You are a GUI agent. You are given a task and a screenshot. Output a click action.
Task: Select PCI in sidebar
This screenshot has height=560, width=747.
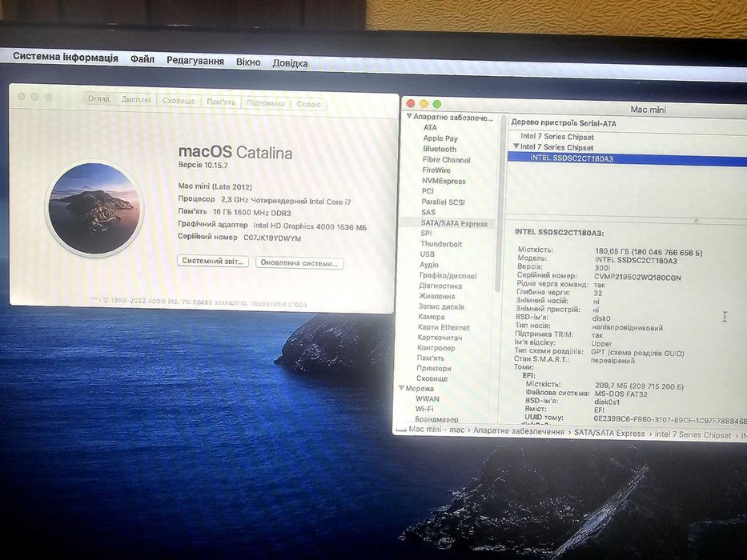pyautogui.click(x=428, y=191)
